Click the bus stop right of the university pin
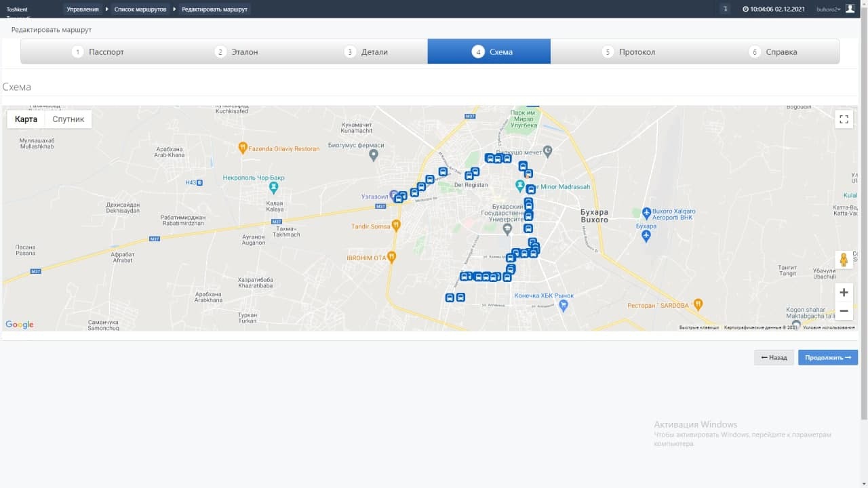 (x=528, y=228)
